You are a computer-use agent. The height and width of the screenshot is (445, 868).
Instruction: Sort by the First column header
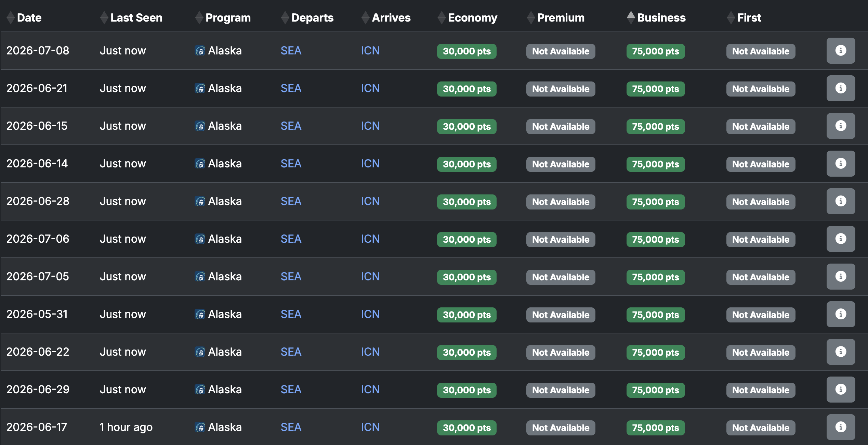pyautogui.click(x=749, y=18)
